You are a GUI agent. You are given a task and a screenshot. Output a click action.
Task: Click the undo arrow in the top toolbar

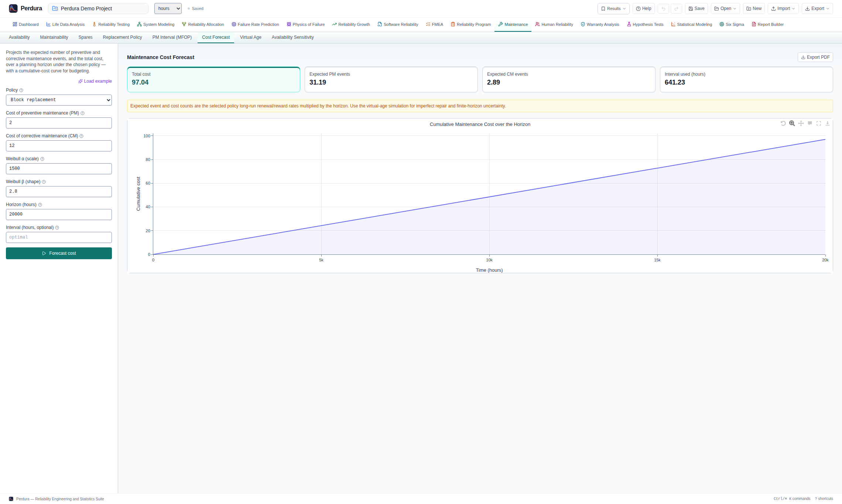(x=663, y=8)
